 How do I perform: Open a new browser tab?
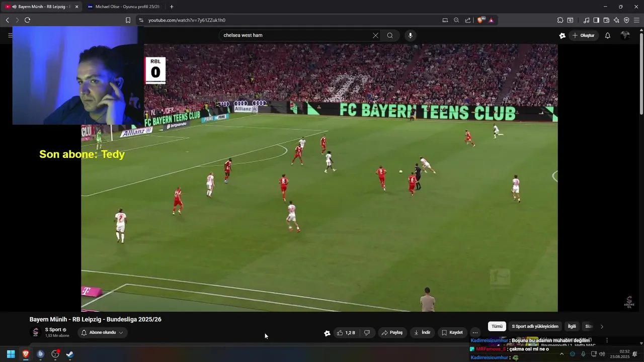click(172, 7)
